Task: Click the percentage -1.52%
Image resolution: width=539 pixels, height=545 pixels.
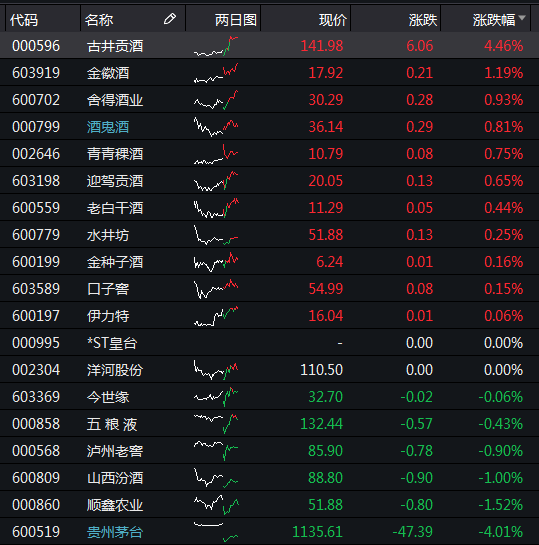Action: pos(501,505)
